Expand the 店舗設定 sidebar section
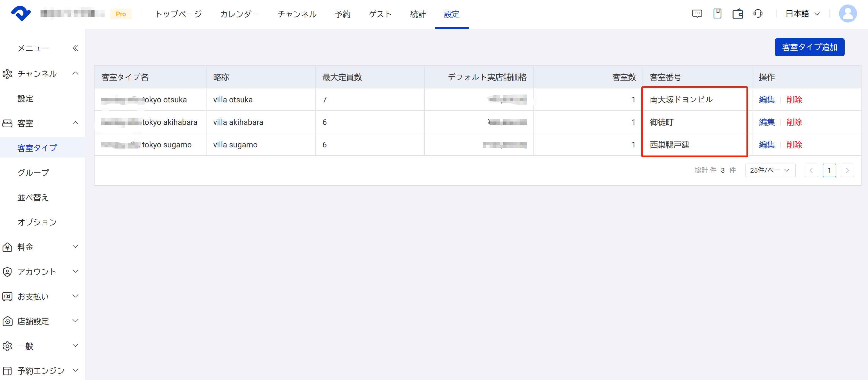The width and height of the screenshot is (868, 380). tap(75, 321)
